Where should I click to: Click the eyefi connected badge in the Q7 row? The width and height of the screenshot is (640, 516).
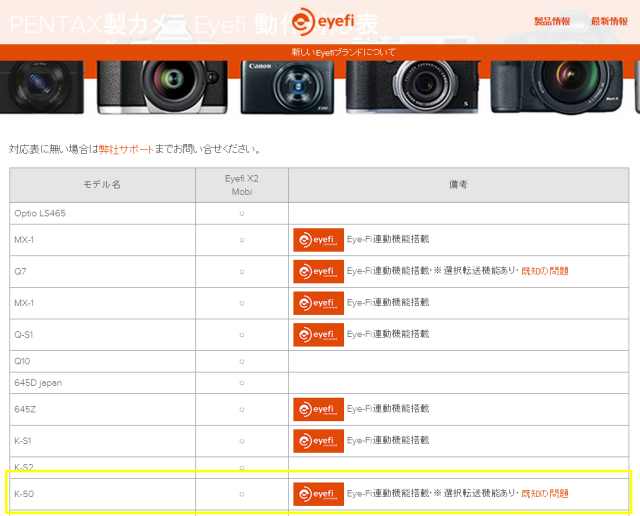pos(318,271)
